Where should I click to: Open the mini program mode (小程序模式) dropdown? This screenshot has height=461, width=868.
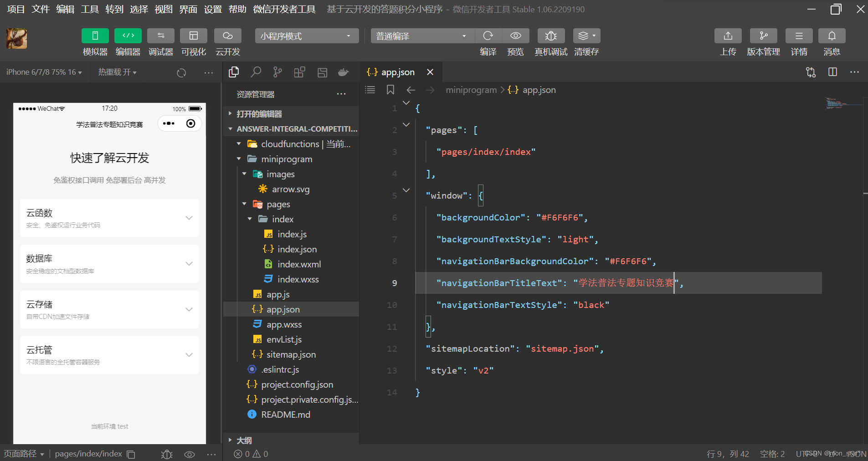click(307, 36)
